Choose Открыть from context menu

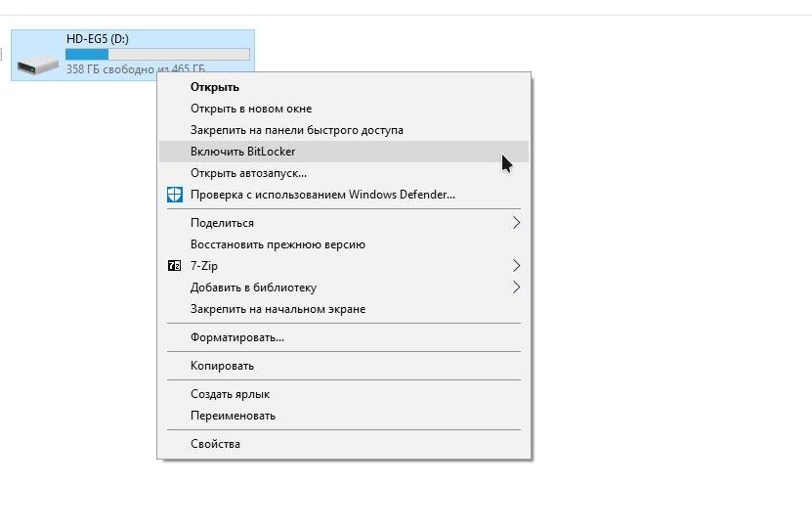coord(344,87)
